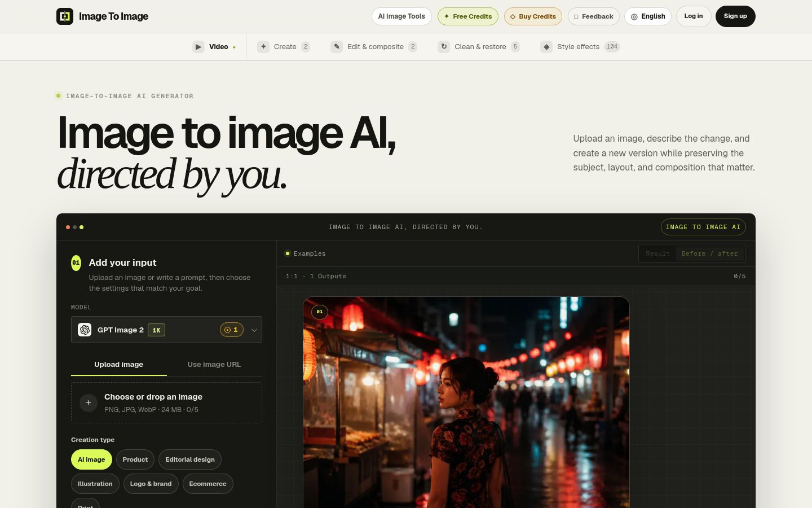The image size is (812, 508).
Task: Click the Style effects diamond icon
Action: click(546, 47)
